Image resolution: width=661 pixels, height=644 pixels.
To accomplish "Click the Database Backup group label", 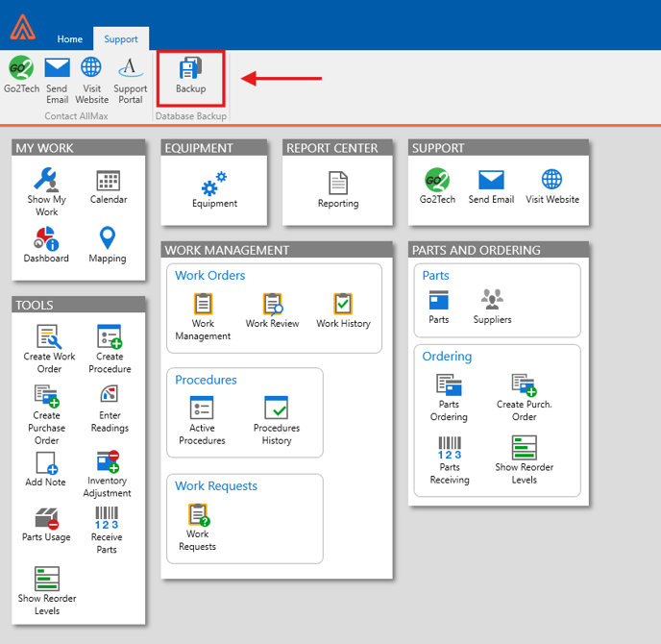I will [191, 116].
